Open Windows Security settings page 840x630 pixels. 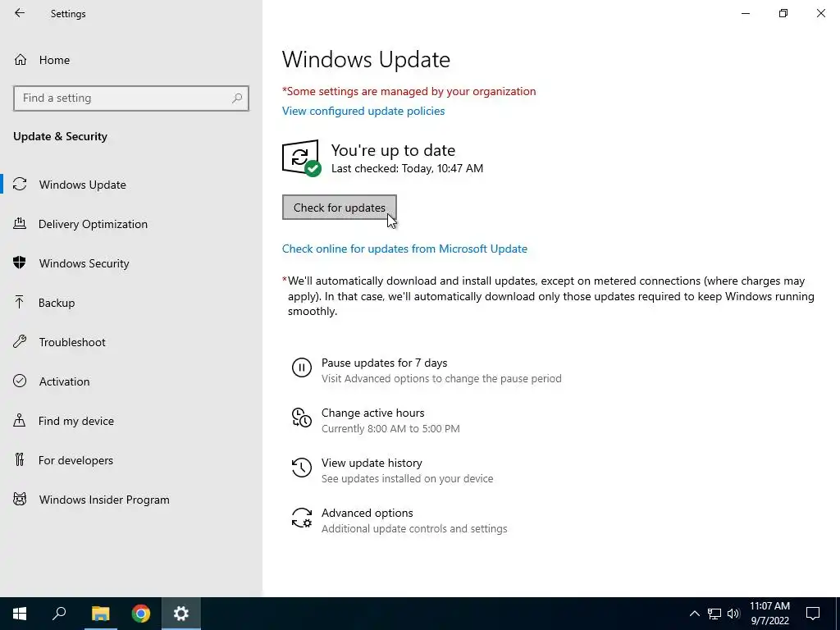(x=131, y=263)
